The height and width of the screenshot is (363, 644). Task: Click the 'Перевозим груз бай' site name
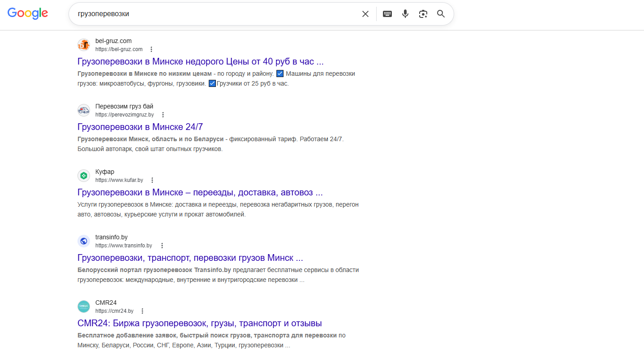[x=124, y=106]
